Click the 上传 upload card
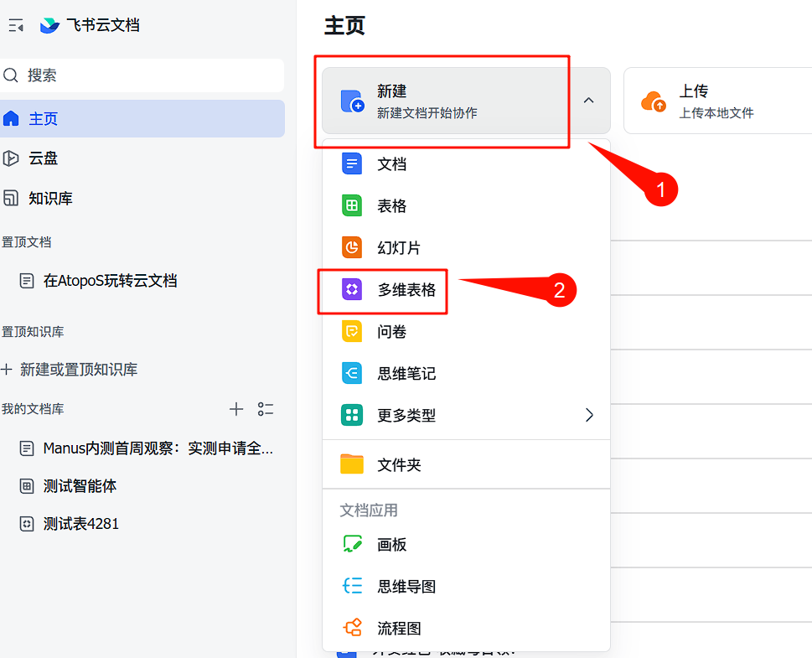Image resolution: width=812 pixels, height=658 pixels. click(x=718, y=101)
